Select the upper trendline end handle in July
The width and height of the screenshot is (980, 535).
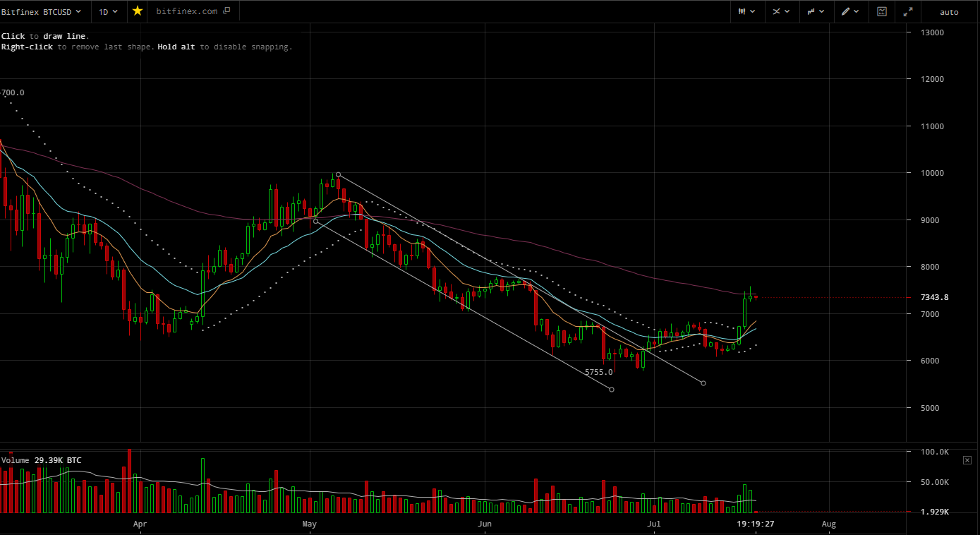pyautogui.click(x=703, y=383)
